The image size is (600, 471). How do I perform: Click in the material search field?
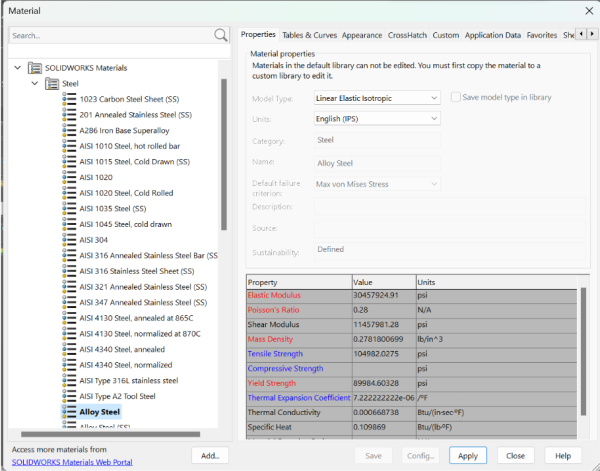[110, 35]
